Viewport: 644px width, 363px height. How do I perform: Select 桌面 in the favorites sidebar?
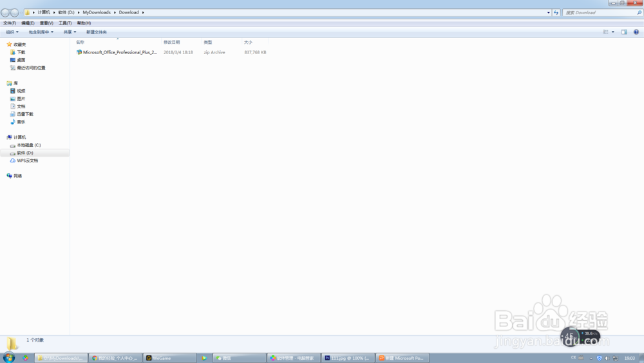(21, 60)
